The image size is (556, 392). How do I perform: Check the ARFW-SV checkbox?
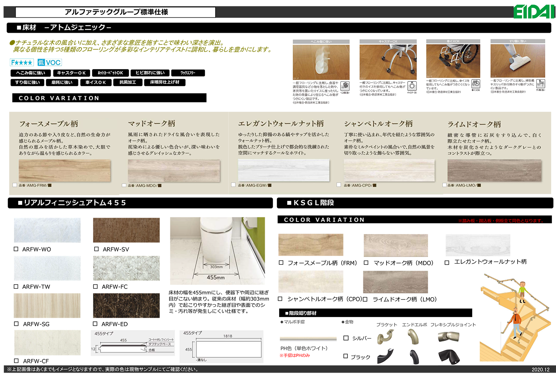click(x=96, y=249)
